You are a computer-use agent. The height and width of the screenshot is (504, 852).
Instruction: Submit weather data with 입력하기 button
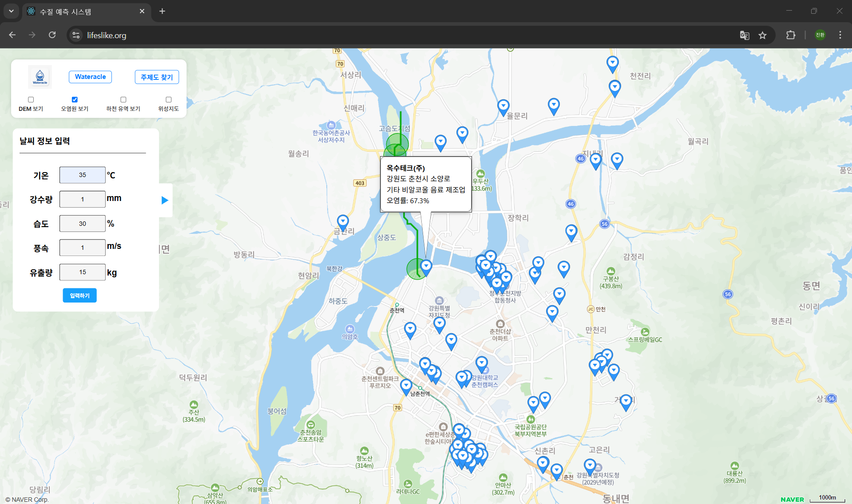click(x=80, y=295)
